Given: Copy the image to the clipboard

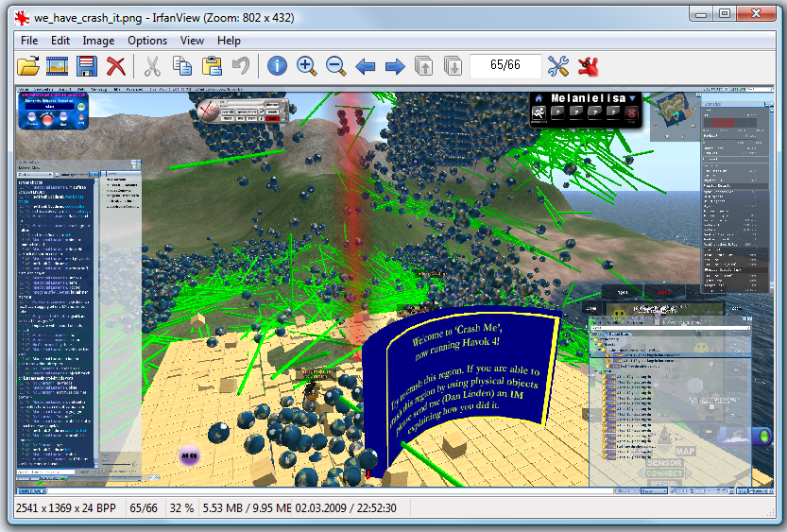Looking at the screenshot, I should pyautogui.click(x=182, y=66).
